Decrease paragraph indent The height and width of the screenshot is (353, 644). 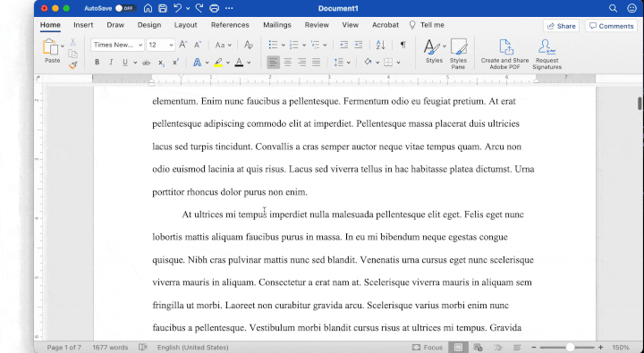[344, 45]
